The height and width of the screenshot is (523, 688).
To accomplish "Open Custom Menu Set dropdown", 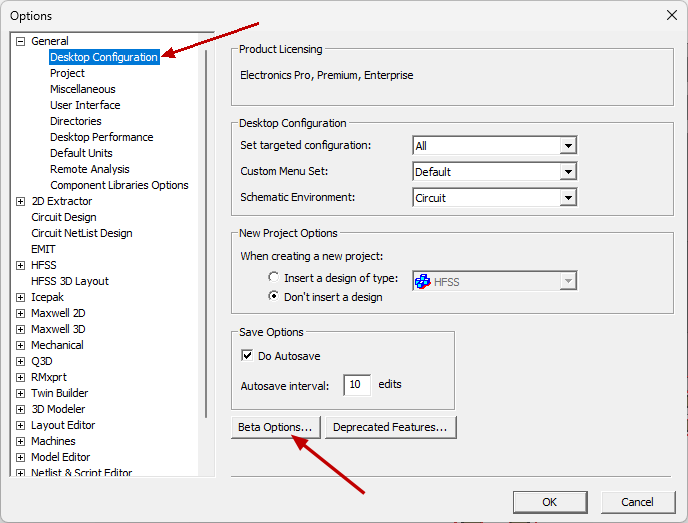I will 494,172.
